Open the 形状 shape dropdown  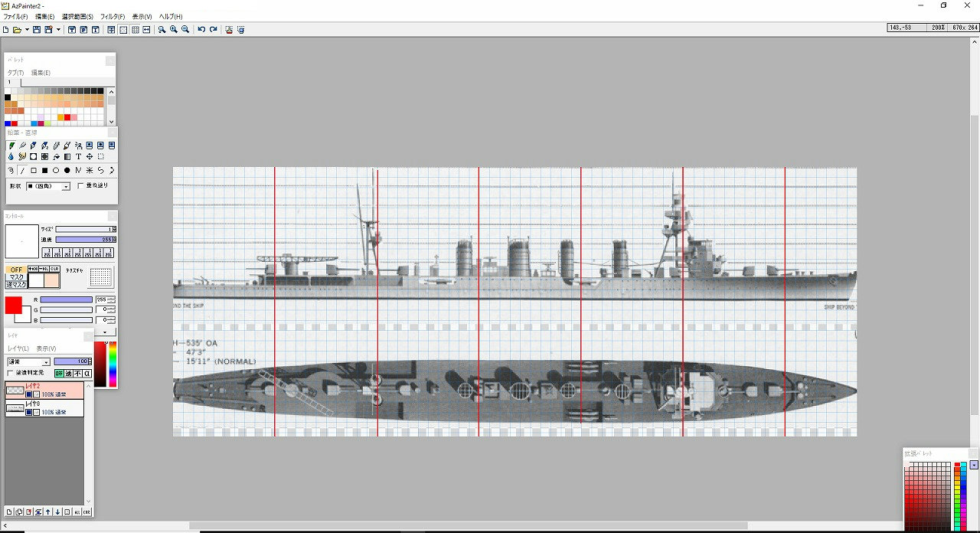tap(66, 186)
